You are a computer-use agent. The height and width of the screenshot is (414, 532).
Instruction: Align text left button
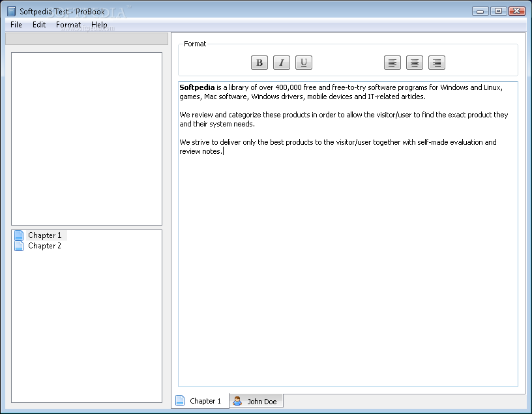click(392, 63)
